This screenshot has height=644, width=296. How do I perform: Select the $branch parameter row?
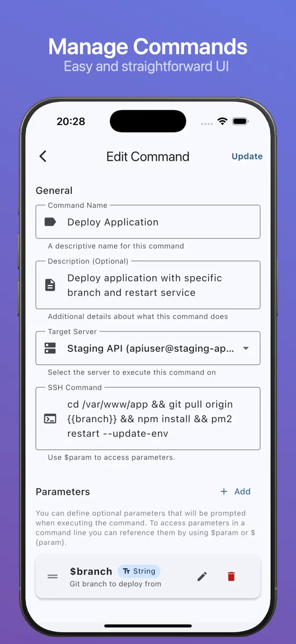148,576
